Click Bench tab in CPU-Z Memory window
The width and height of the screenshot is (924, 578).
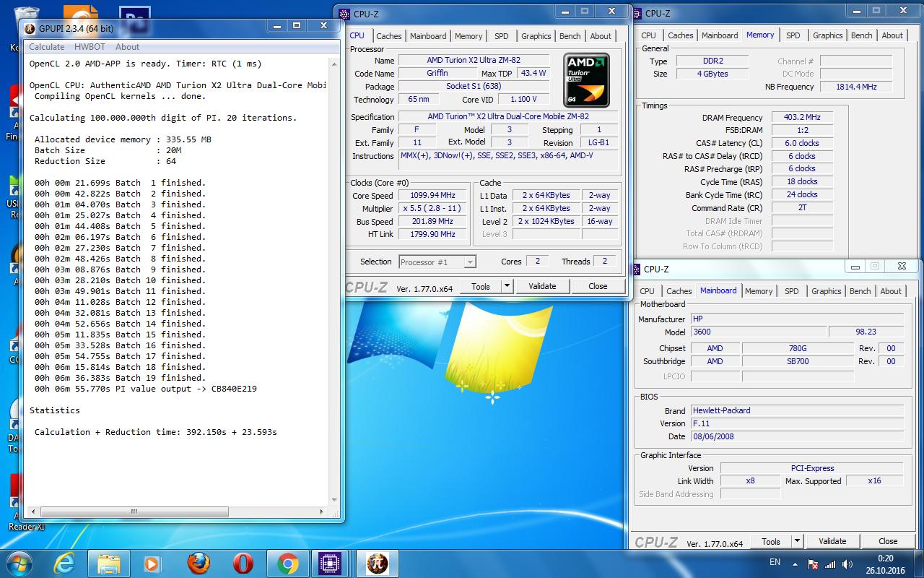[861, 35]
